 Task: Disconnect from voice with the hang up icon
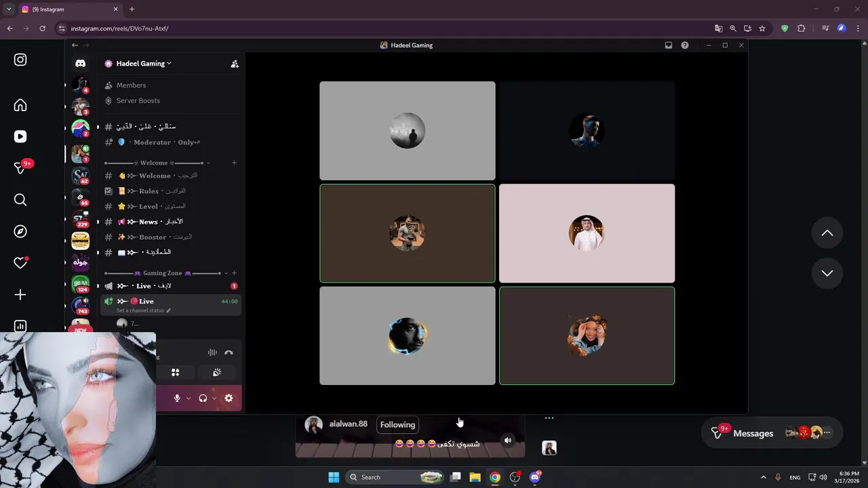[229, 352]
